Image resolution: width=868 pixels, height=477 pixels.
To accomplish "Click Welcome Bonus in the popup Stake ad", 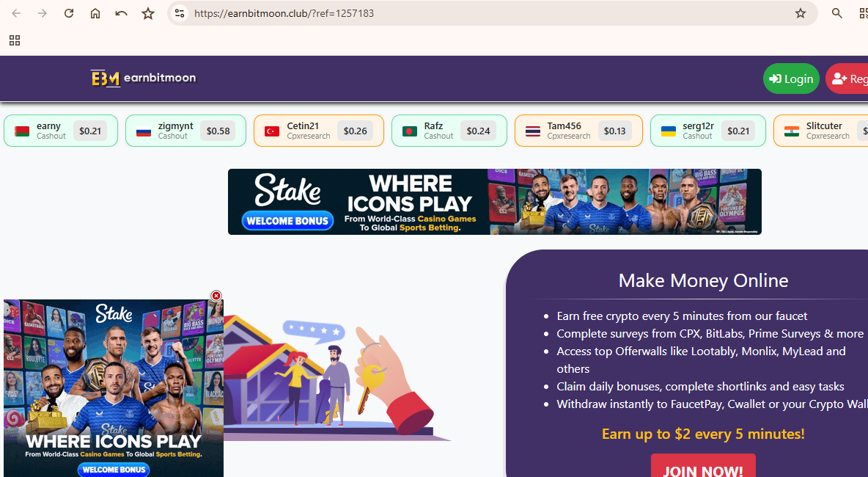I will click(x=114, y=470).
